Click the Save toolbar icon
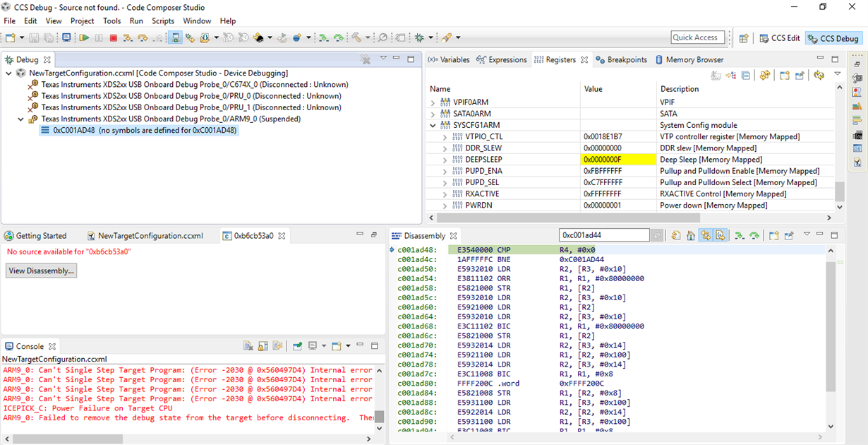 coord(34,37)
